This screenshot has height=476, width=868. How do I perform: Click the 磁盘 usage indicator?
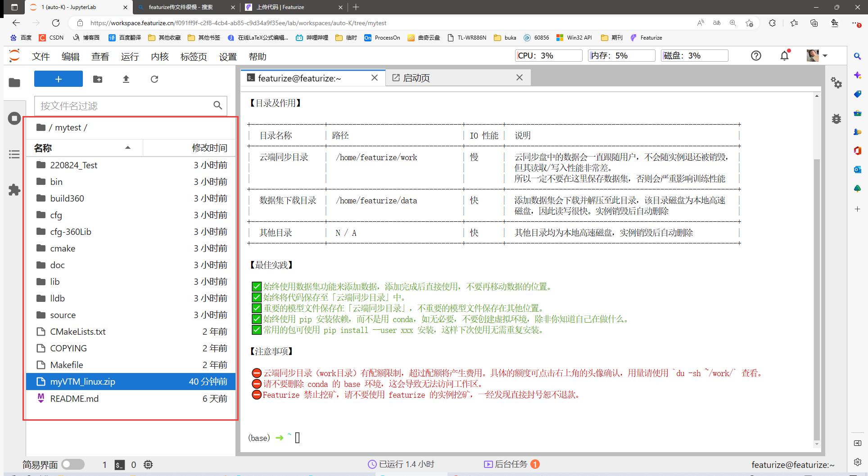(694, 56)
